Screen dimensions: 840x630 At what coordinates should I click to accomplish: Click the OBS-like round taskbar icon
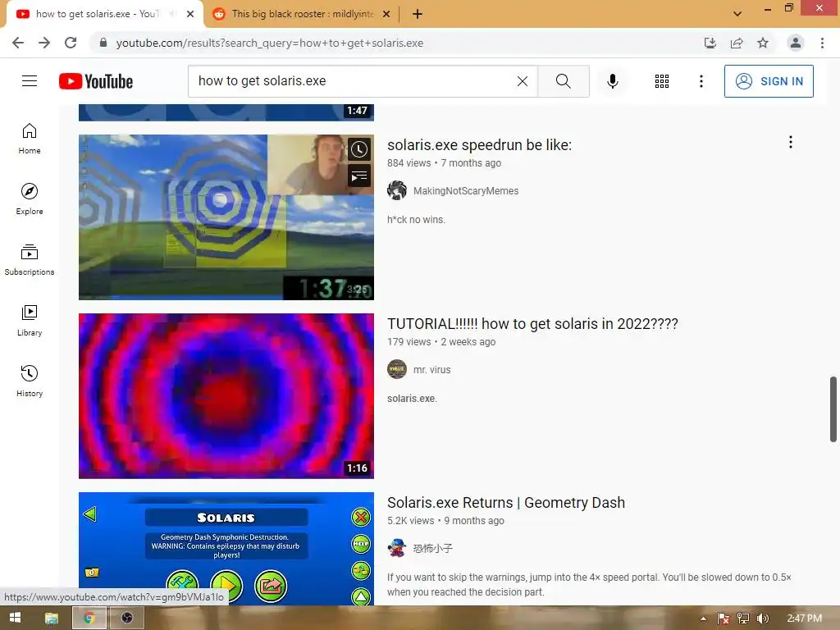127,619
